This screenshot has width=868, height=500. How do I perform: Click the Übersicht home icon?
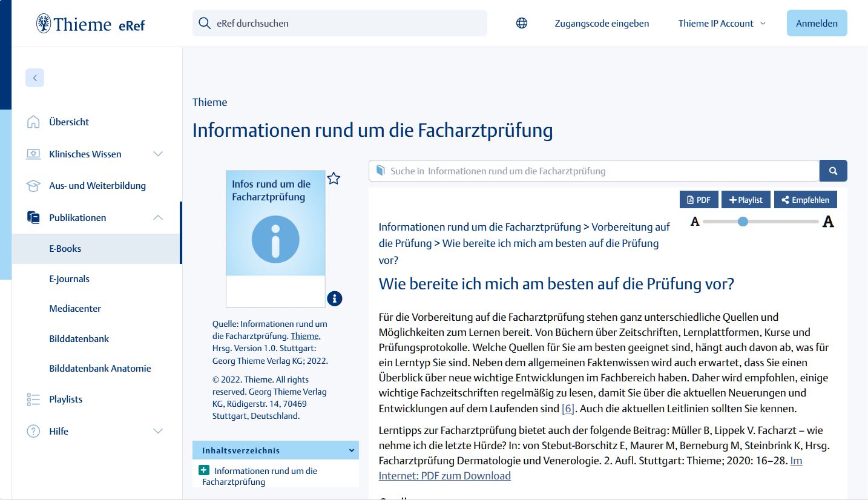pos(33,122)
